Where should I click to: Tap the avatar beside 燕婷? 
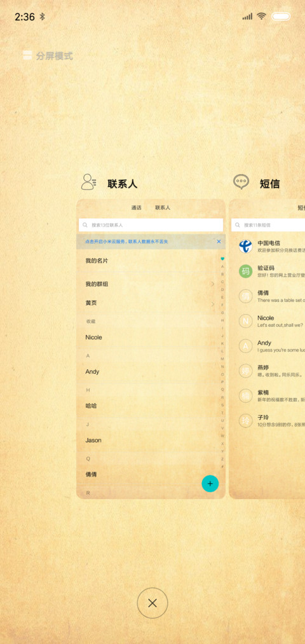[245, 371]
